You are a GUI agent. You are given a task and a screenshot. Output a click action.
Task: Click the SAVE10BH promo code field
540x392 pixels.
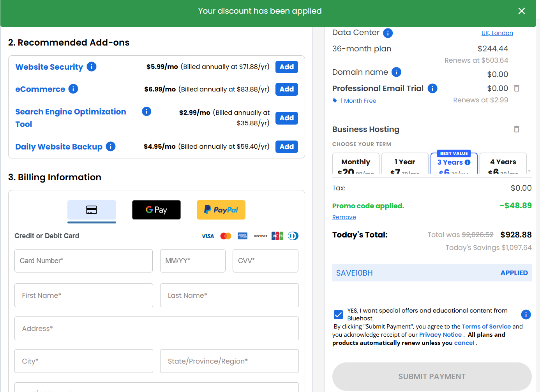(x=432, y=273)
